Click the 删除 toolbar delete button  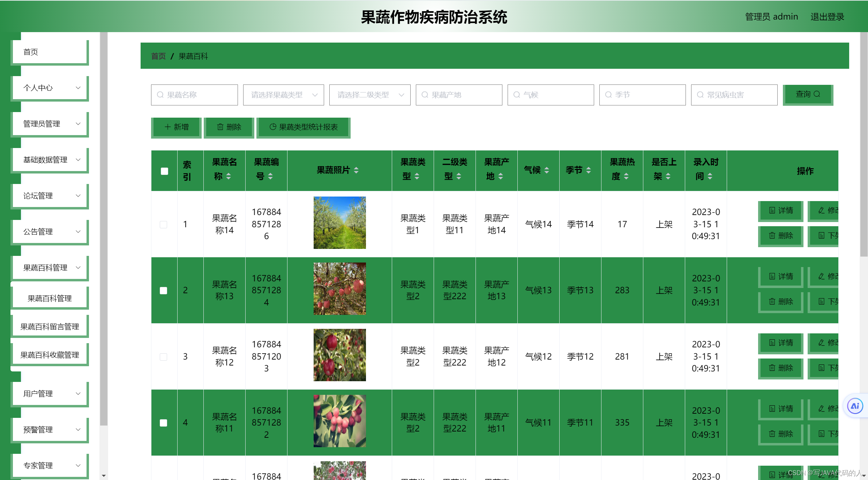(229, 127)
